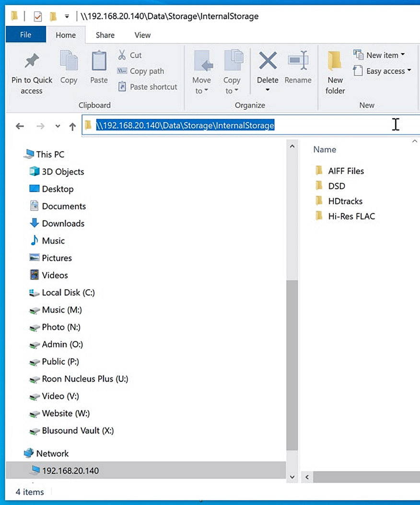Select Downloads in navigation pane

tap(57, 223)
